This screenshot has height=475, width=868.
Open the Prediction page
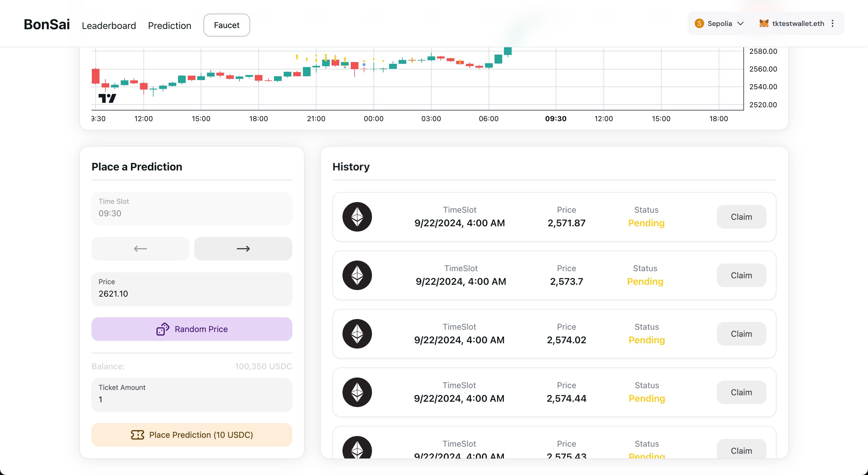(169, 25)
